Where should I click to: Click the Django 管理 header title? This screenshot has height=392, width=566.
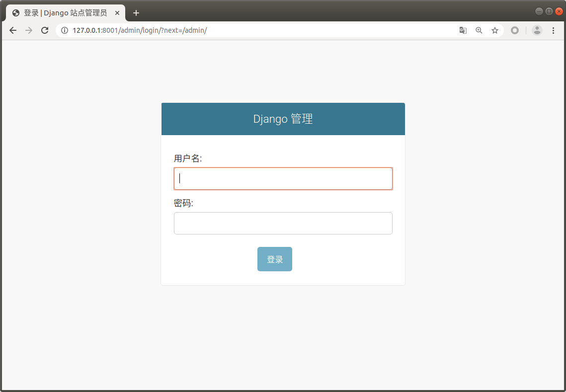coord(283,119)
